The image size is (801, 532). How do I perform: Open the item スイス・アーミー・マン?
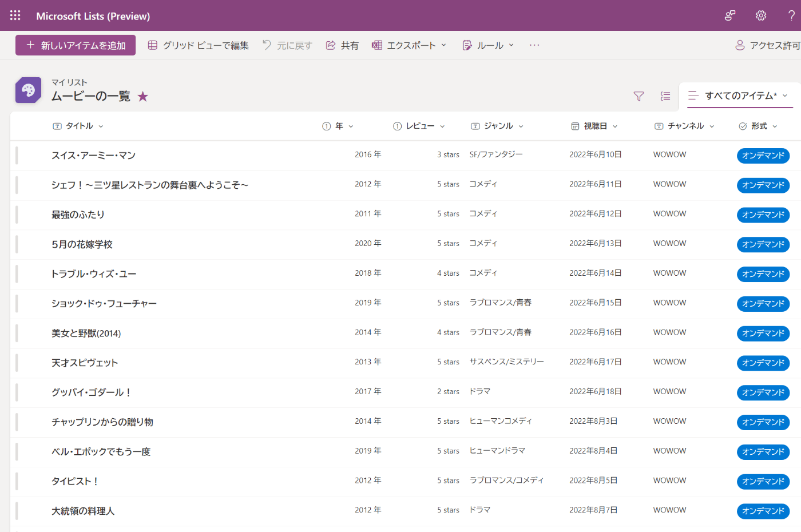coord(93,156)
